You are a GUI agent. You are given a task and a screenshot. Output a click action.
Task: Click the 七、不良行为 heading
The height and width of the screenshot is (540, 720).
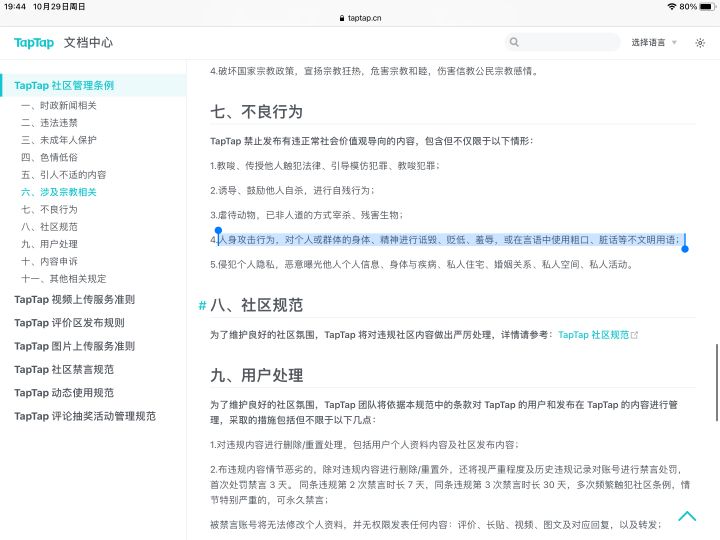point(256,112)
